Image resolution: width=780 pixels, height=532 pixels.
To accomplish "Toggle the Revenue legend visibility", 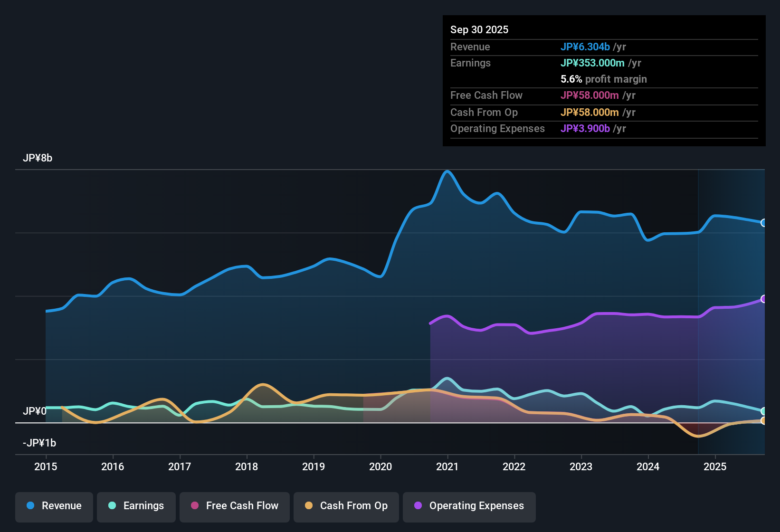I will (x=54, y=506).
